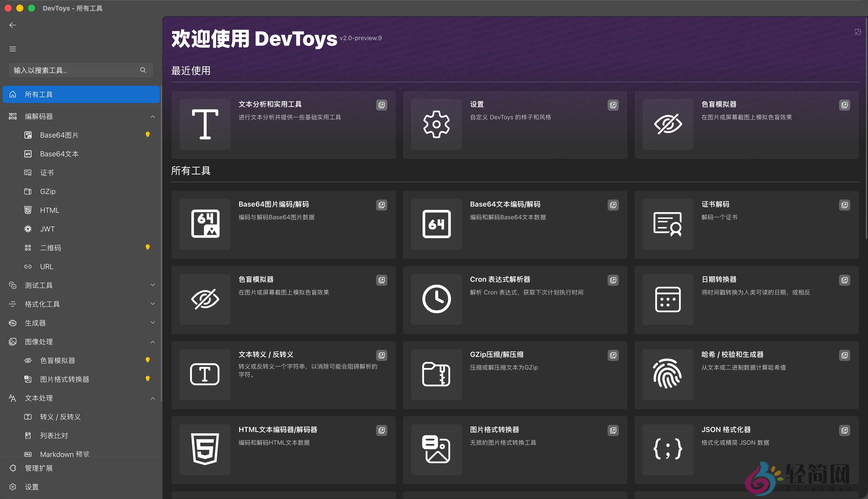Toggle favorite marker on 图片格式转换器
868x499 pixels.
[148, 379]
